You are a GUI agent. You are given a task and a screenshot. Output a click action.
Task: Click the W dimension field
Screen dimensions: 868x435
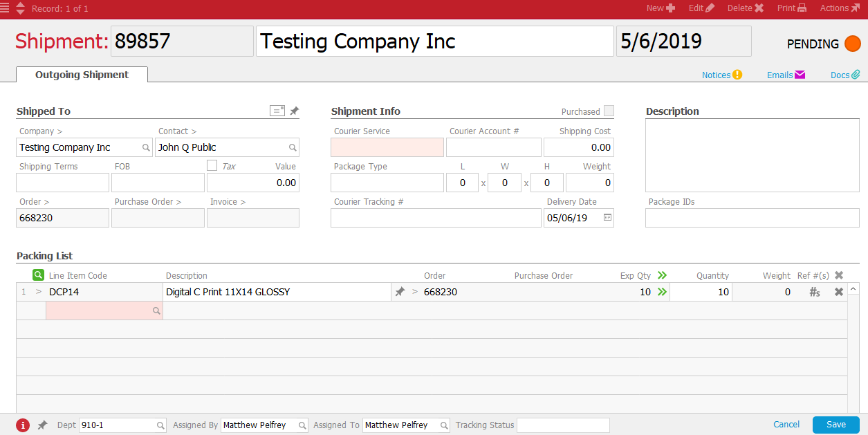(504, 183)
